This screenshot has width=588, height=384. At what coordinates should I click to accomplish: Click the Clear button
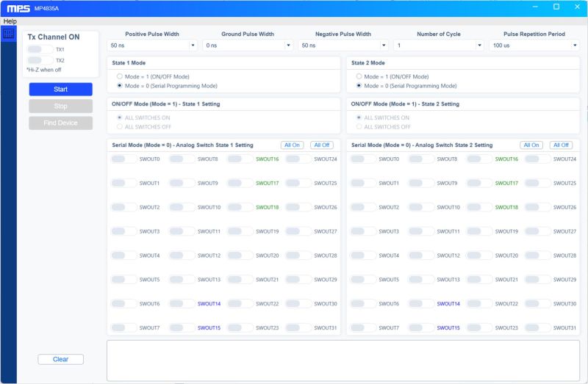pyautogui.click(x=60, y=360)
